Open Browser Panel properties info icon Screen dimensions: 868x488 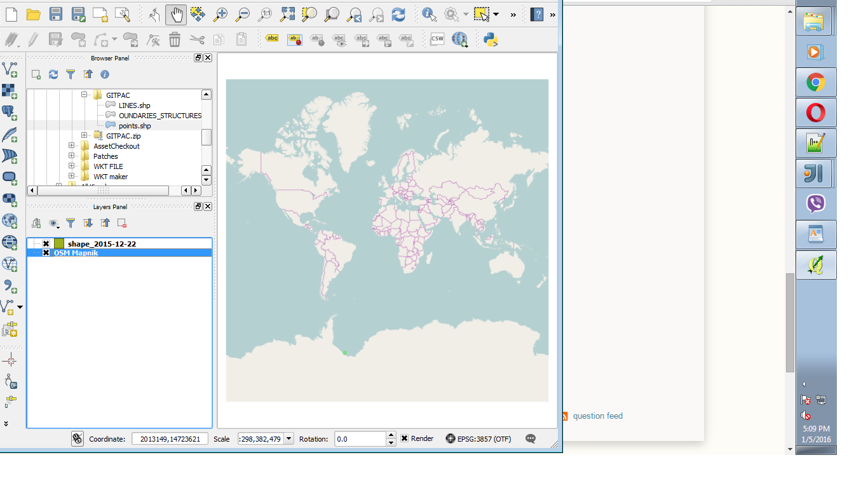click(x=105, y=74)
